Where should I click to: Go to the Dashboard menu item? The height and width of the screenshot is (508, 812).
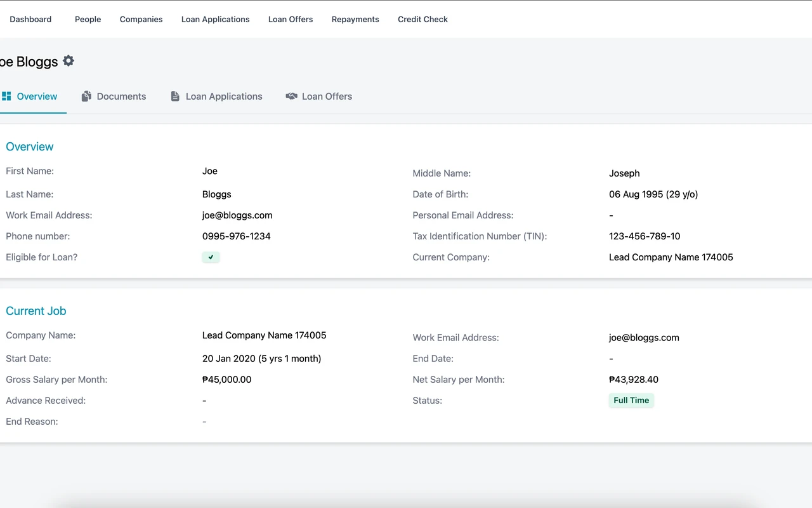30,19
